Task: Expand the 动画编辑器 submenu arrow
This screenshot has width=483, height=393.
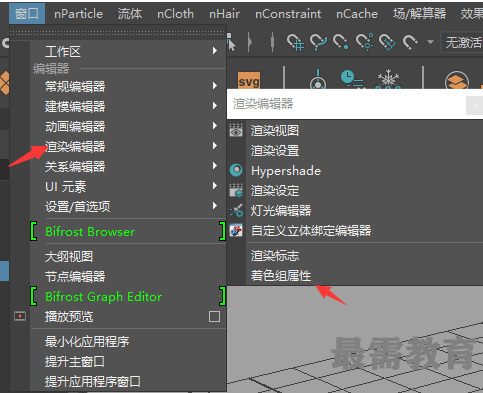Action: tap(215, 126)
